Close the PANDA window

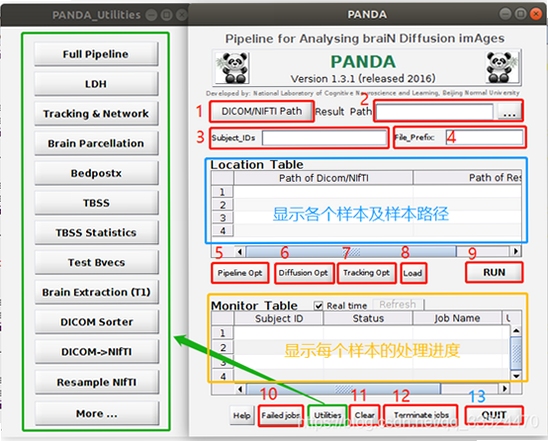pyautogui.click(x=536, y=14)
